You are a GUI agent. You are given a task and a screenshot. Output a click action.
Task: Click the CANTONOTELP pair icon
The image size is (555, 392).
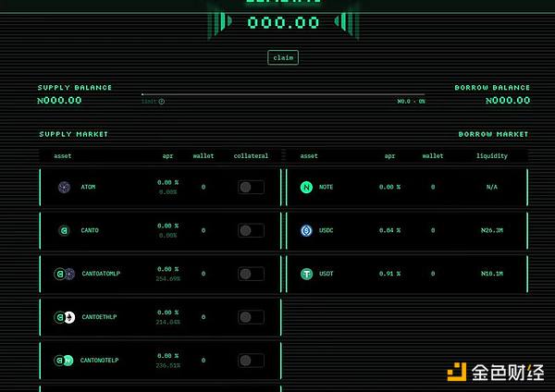pos(64,361)
